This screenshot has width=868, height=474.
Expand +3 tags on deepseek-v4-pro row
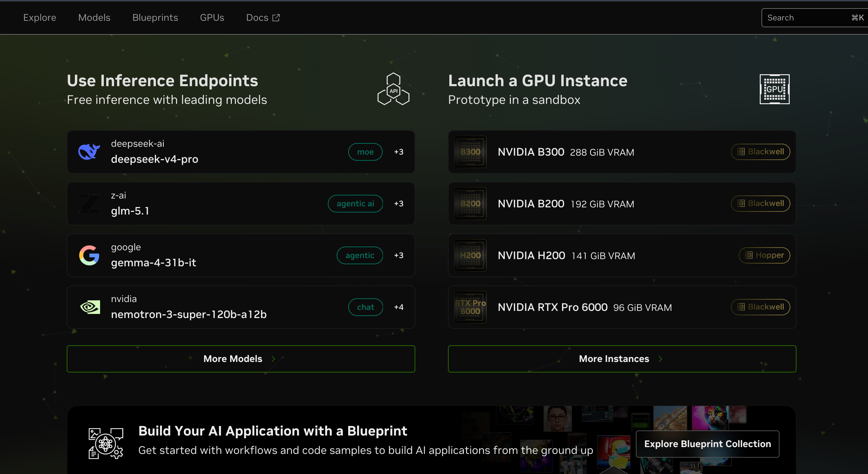pyautogui.click(x=399, y=152)
